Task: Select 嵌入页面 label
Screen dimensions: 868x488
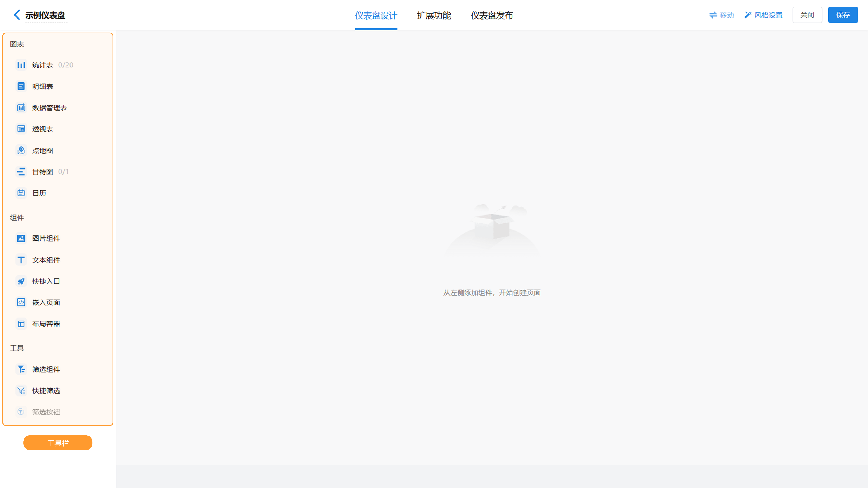Action: click(46, 302)
